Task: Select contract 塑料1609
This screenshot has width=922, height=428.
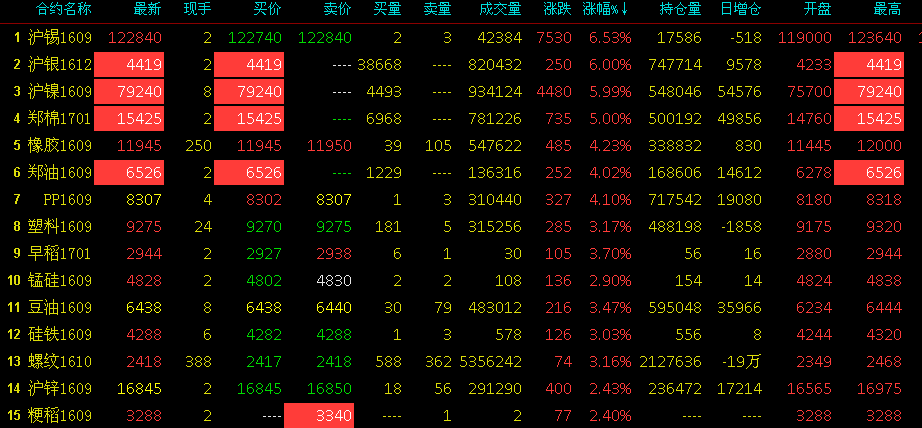Action: click(x=60, y=227)
